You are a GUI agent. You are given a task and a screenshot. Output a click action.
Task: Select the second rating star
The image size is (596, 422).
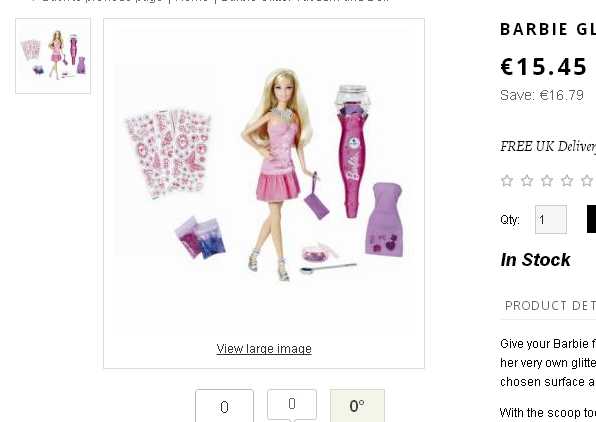[527, 181]
